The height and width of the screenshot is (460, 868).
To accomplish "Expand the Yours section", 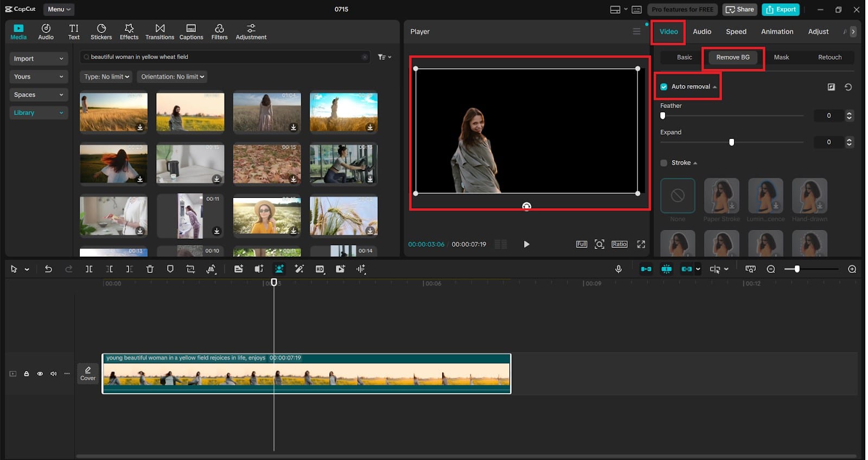I will (x=39, y=76).
